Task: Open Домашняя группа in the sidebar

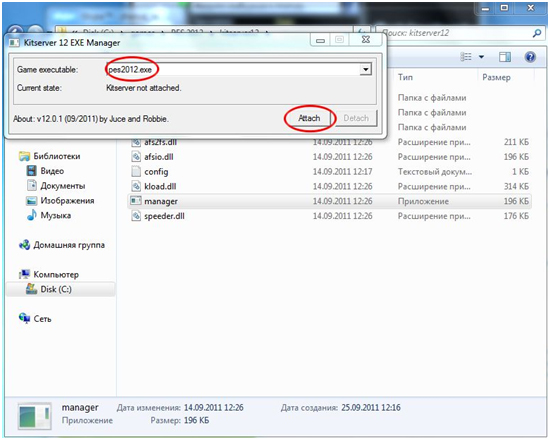Action: (x=69, y=245)
